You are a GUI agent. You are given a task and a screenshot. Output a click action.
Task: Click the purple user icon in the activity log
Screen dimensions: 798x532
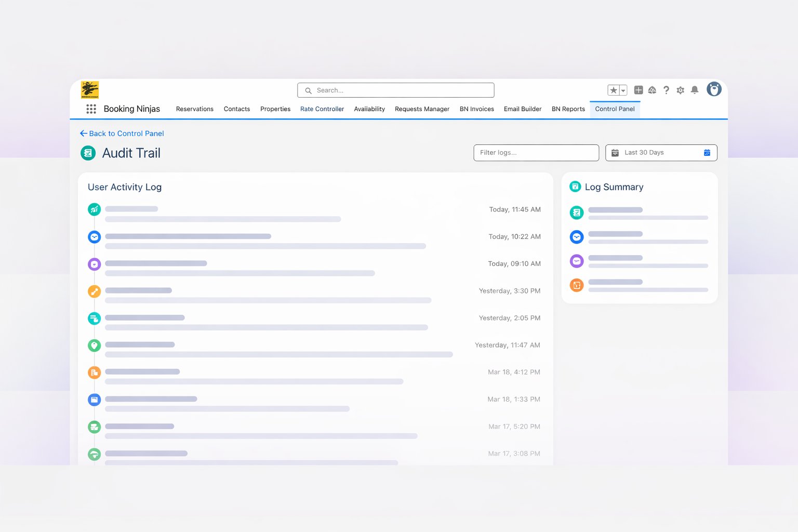94,264
